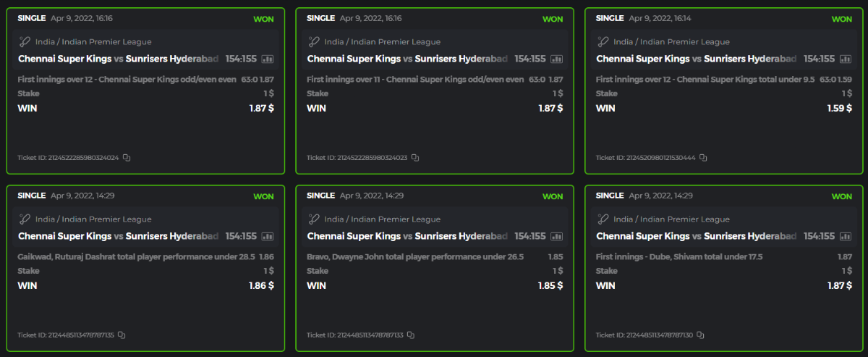Open match statistics icon on Bravo bet card
The width and height of the screenshot is (868, 357).
point(557,236)
